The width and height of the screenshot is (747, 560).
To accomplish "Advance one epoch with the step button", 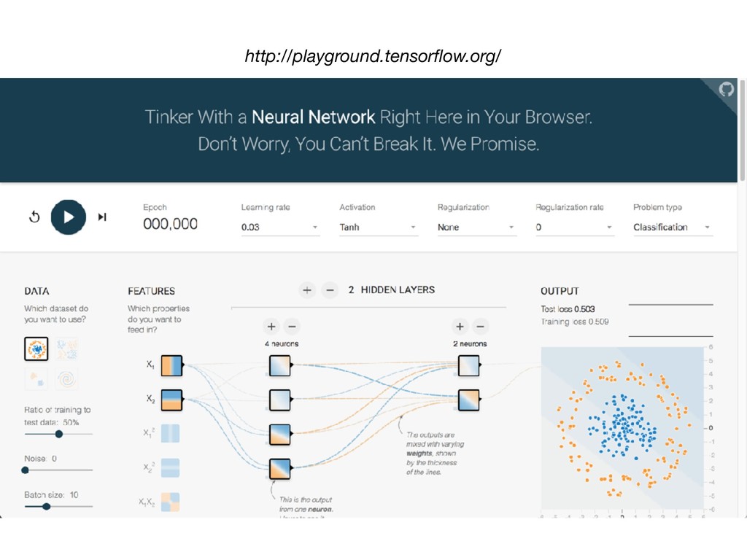I will coord(102,217).
